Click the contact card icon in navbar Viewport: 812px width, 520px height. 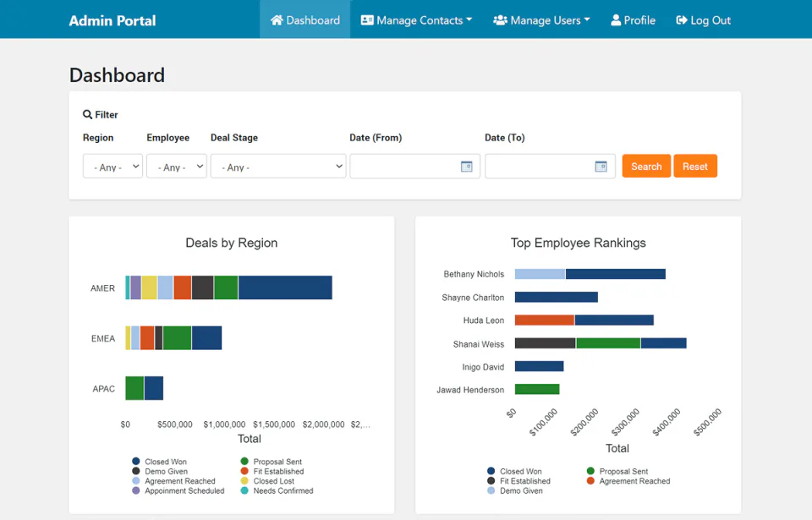[x=367, y=20]
